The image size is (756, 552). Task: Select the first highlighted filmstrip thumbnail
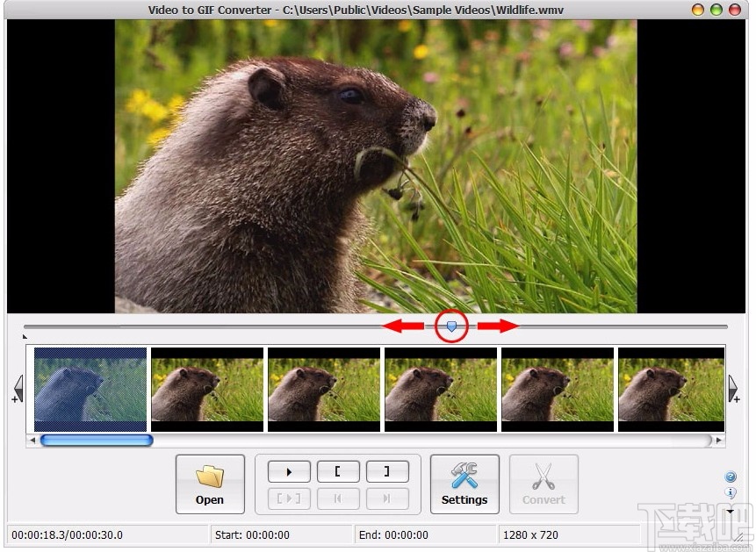(90, 389)
